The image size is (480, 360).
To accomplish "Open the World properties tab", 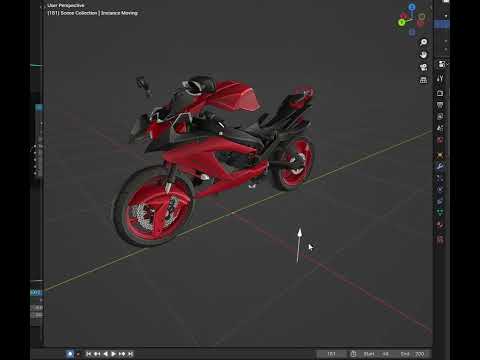I will pos(440,140).
